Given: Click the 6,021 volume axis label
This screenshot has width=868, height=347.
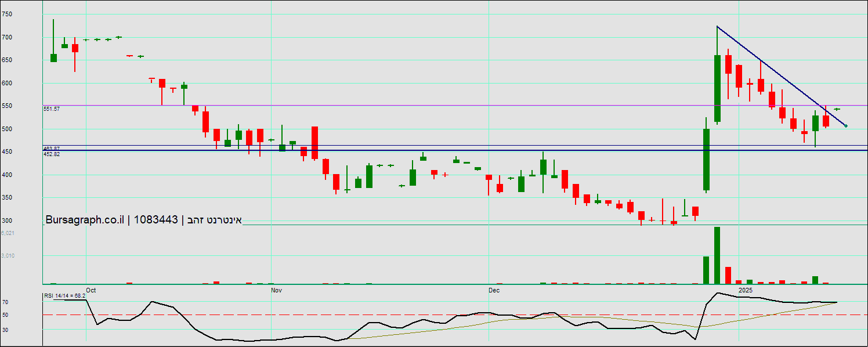Looking at the screenshot, I should click(x=7, y=233).
